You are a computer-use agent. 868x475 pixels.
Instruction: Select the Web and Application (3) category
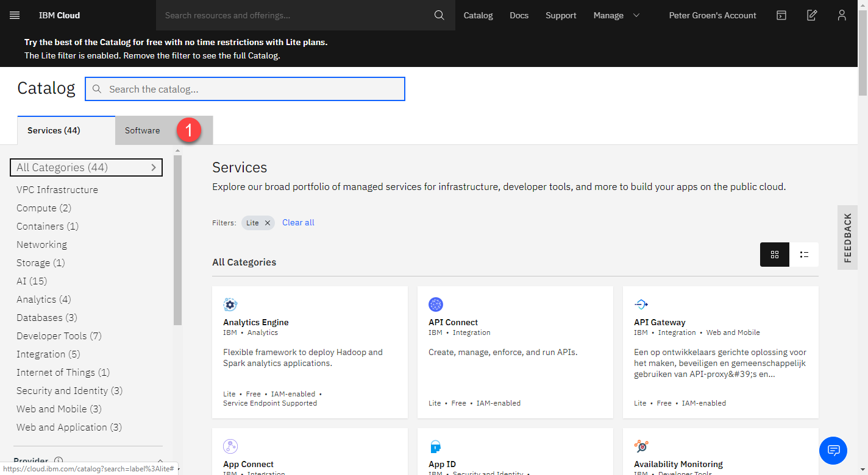click(69, 427)
